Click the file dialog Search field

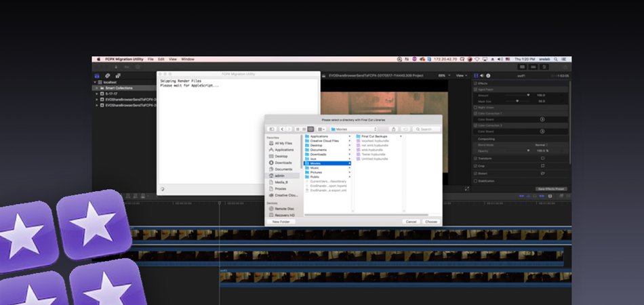click(x=426, y=129)
